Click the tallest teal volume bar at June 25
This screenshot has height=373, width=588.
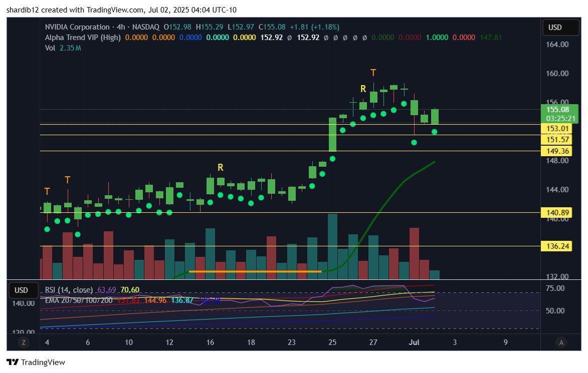click(x=333, y=246)
